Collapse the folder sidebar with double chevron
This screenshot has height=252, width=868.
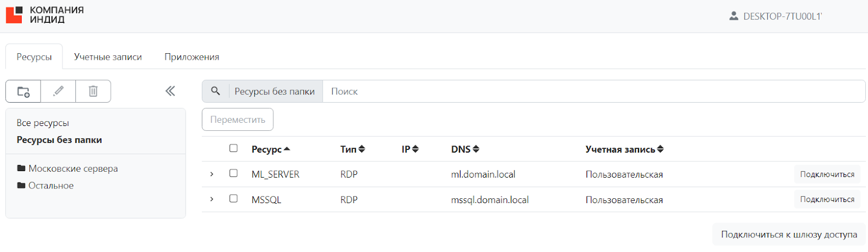170,91
